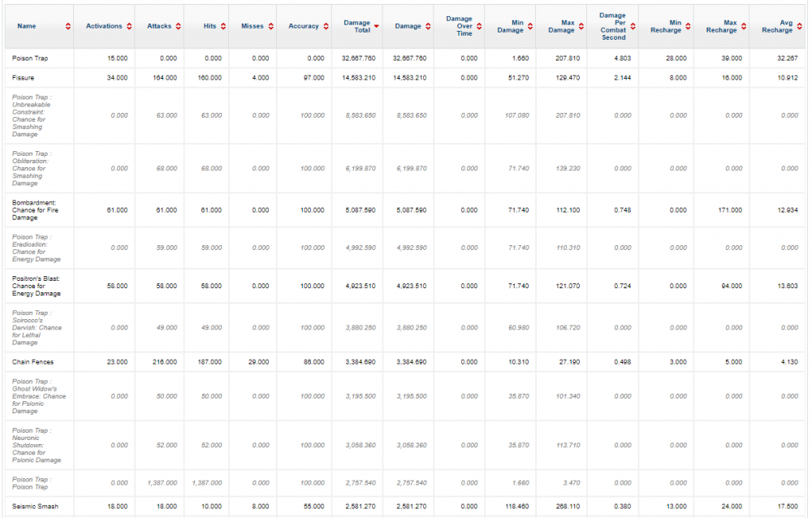Viewport: 812px width, 518px height.
Task: Click the Max Recharge header label
Action: [x=719, y=27]
